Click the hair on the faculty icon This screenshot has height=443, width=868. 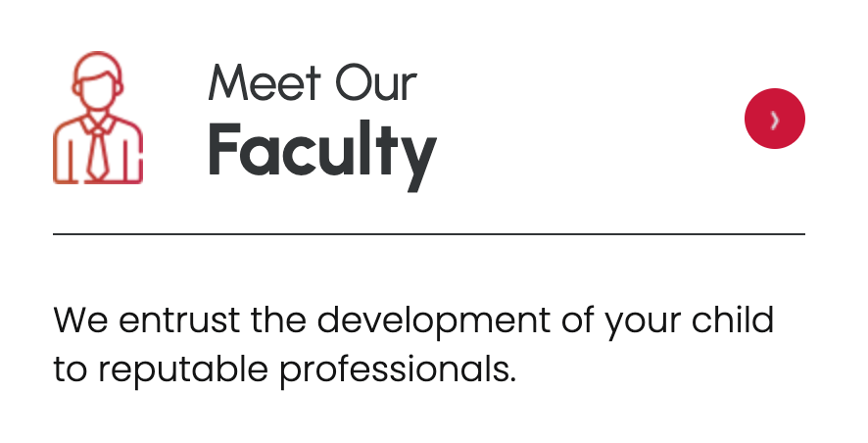click(x=97, y=66)
